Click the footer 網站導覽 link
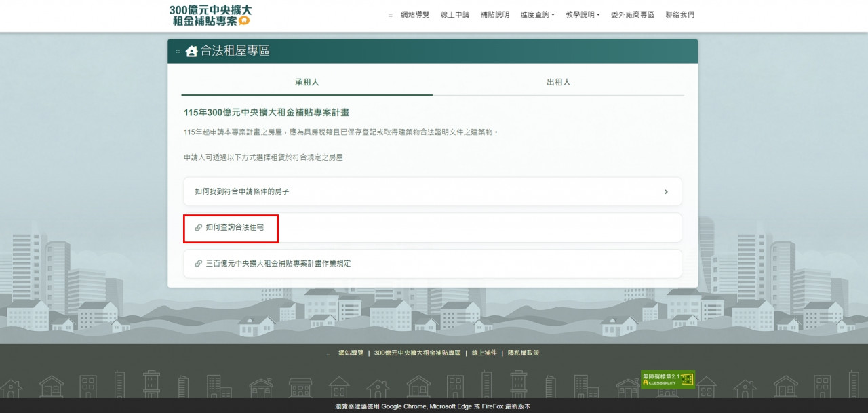The image size is (868, 413). tap(351, 353)
